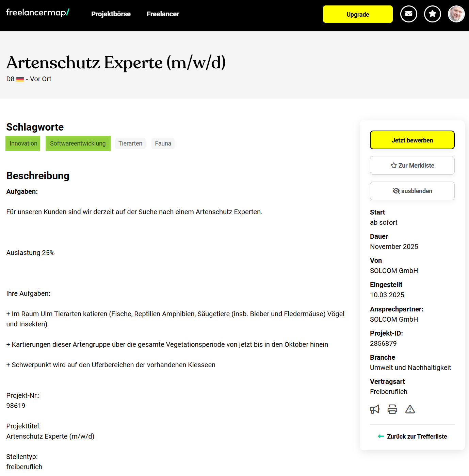The width and height of the screenshot is (469, 476).
Task: Add project to Zur Merkliste
Action: pyautogui.click(x=412, y=166)
